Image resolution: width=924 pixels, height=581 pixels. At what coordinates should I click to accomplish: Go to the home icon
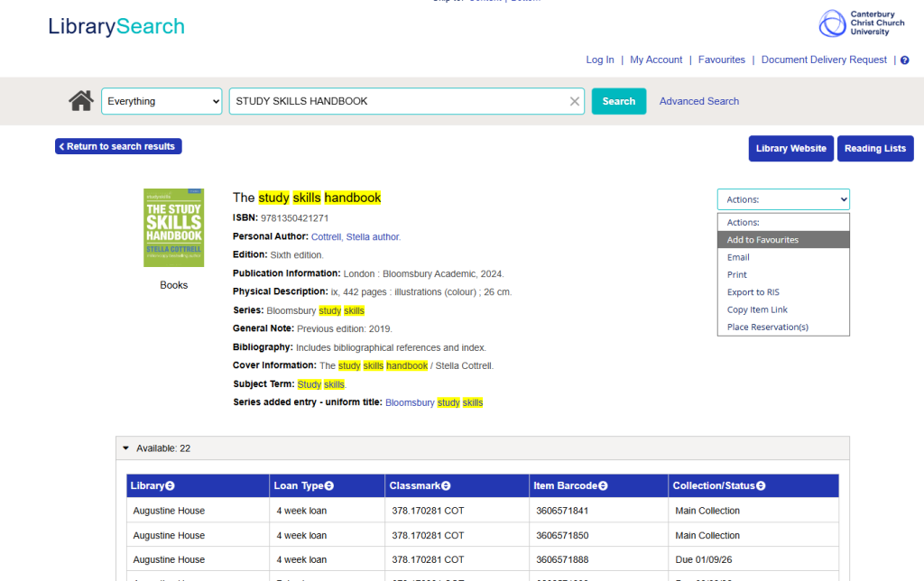80,101
